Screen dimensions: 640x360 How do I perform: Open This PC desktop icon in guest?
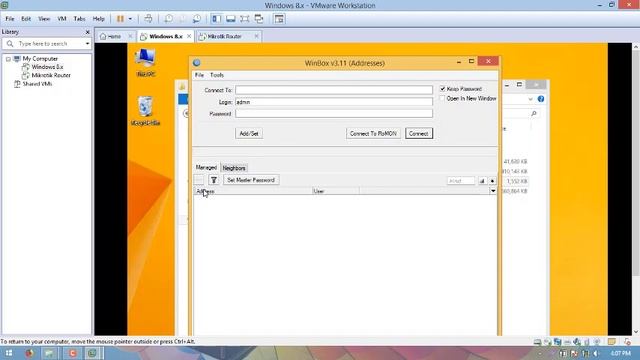coord(146,62)
